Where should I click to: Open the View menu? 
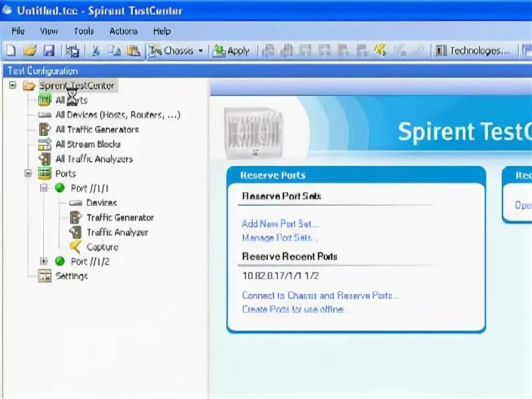tap(49, 31)
